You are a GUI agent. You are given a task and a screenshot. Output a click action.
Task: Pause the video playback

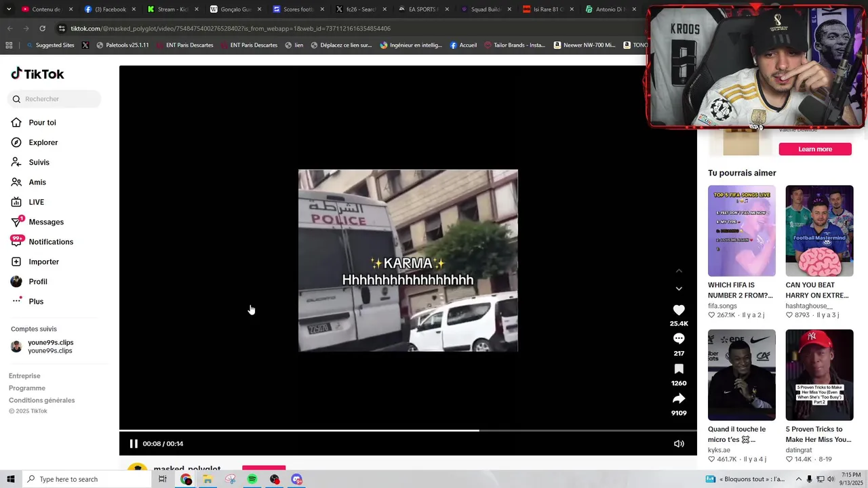click(134, 444)
